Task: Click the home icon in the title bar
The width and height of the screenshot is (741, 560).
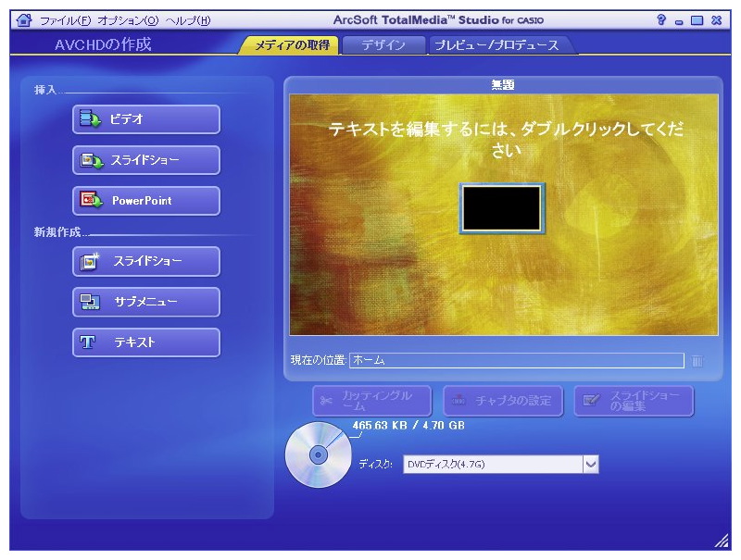Action: click(x=24, y=20)
